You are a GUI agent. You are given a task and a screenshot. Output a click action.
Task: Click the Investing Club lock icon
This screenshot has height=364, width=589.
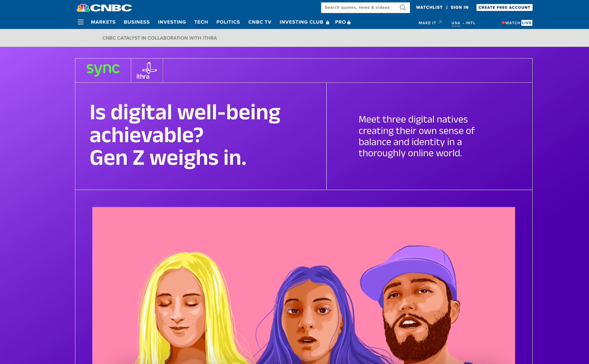coord(327,22)
